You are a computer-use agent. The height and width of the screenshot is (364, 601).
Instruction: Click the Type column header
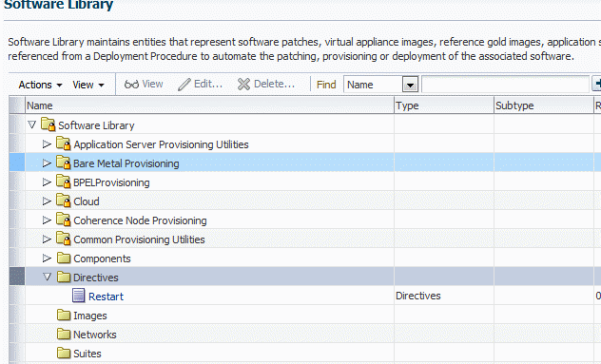pyautogui.click(x=444, y=105)
